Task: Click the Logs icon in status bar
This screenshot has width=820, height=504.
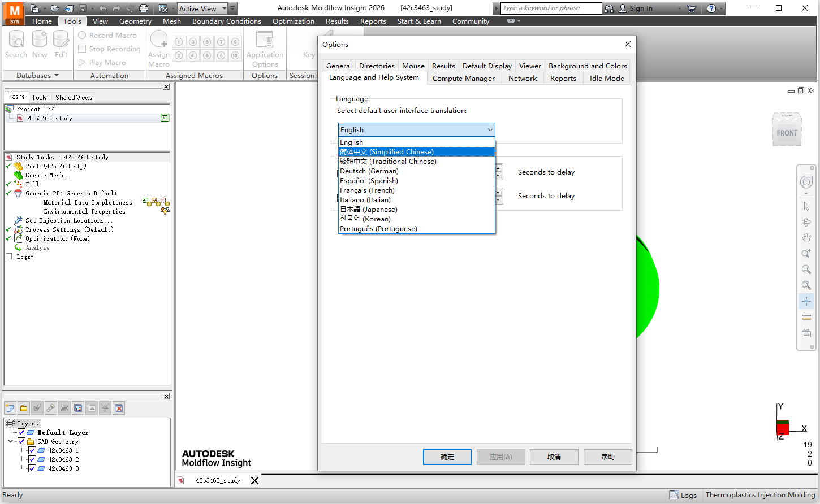Action: pos(674,495)
